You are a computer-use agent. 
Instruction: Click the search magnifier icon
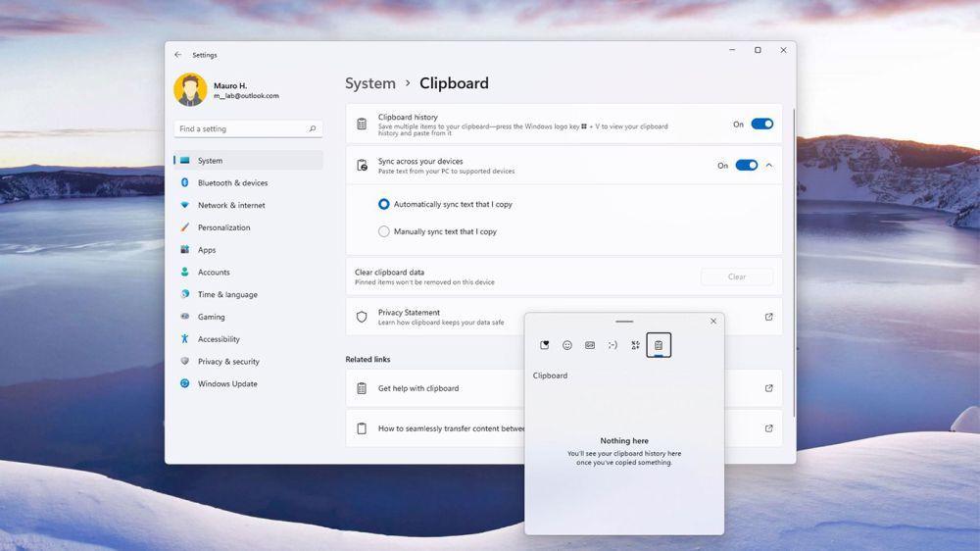click(x=313, y=128)
